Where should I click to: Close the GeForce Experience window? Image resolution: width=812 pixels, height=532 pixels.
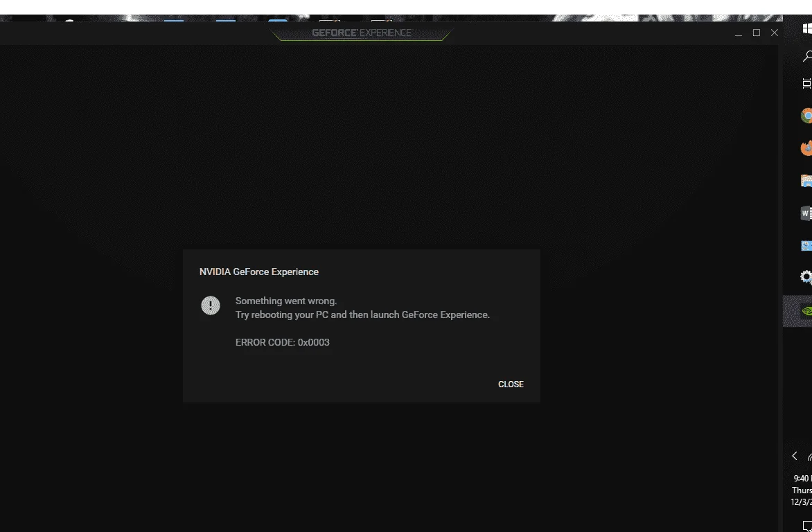pos(775,33)
